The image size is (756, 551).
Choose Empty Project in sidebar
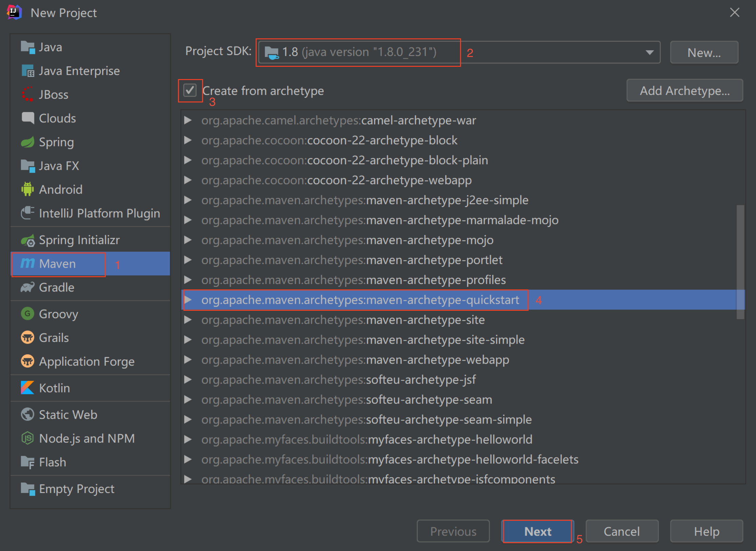(x=76, y=489)
